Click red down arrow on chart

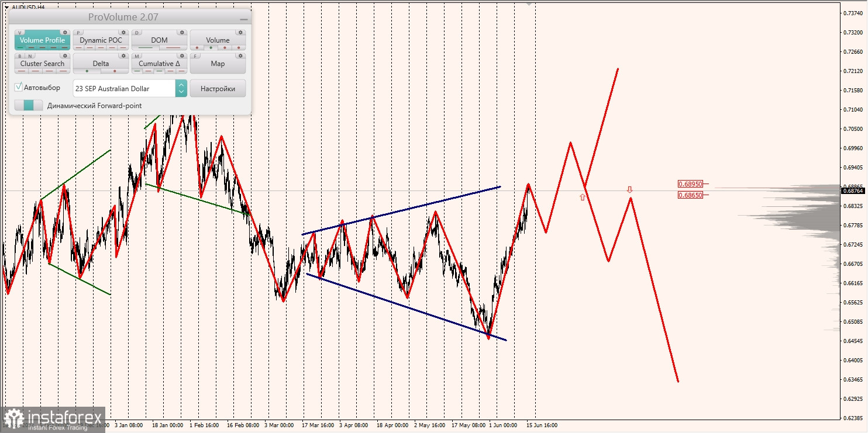629,189
